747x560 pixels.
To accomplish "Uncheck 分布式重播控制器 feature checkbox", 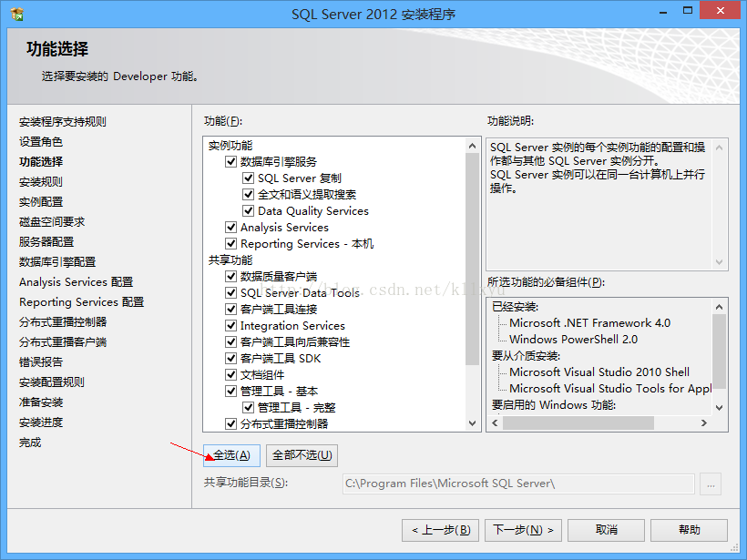I will 230,423.
